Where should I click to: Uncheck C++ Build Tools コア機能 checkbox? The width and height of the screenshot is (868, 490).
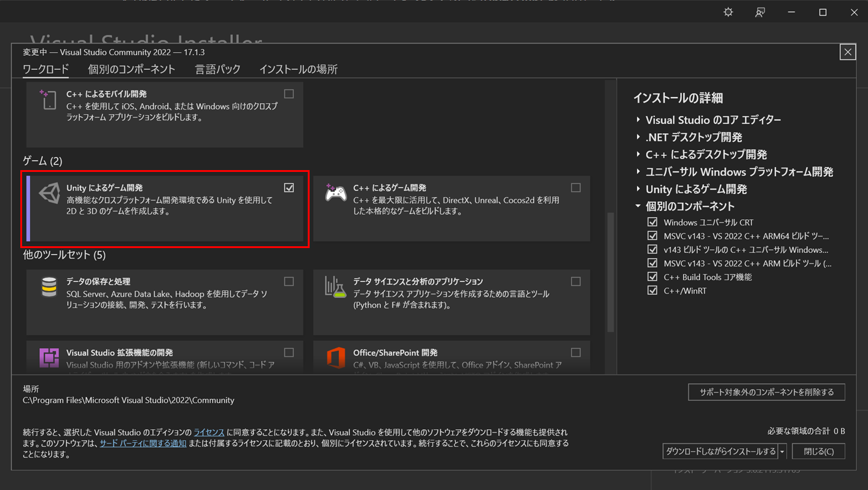652,277
